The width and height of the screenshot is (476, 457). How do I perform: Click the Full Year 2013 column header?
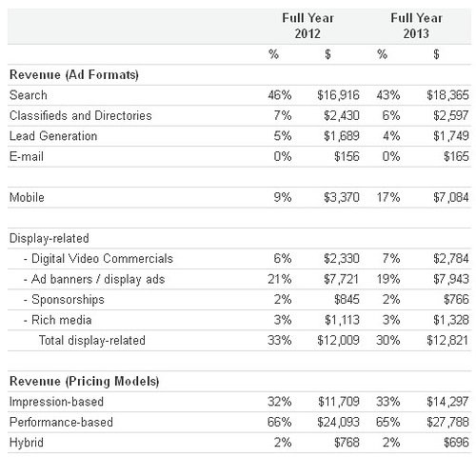[x=416, y=26]
